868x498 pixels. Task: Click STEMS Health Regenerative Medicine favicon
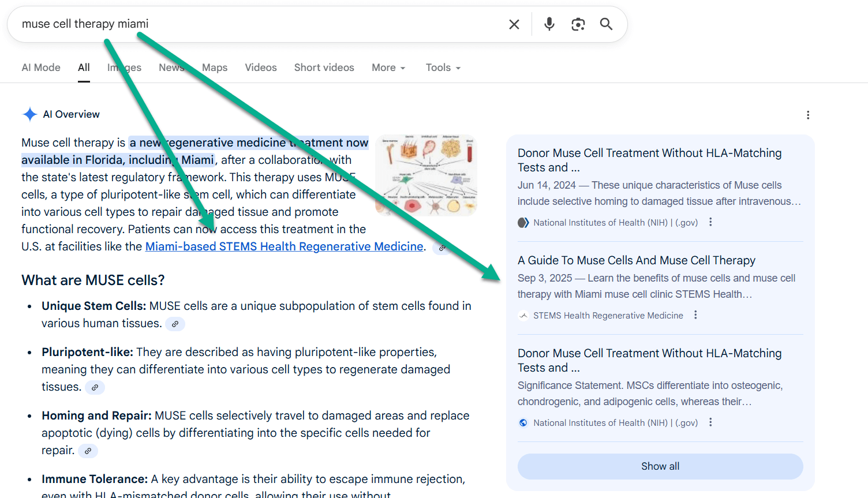(x=523, y=316)
